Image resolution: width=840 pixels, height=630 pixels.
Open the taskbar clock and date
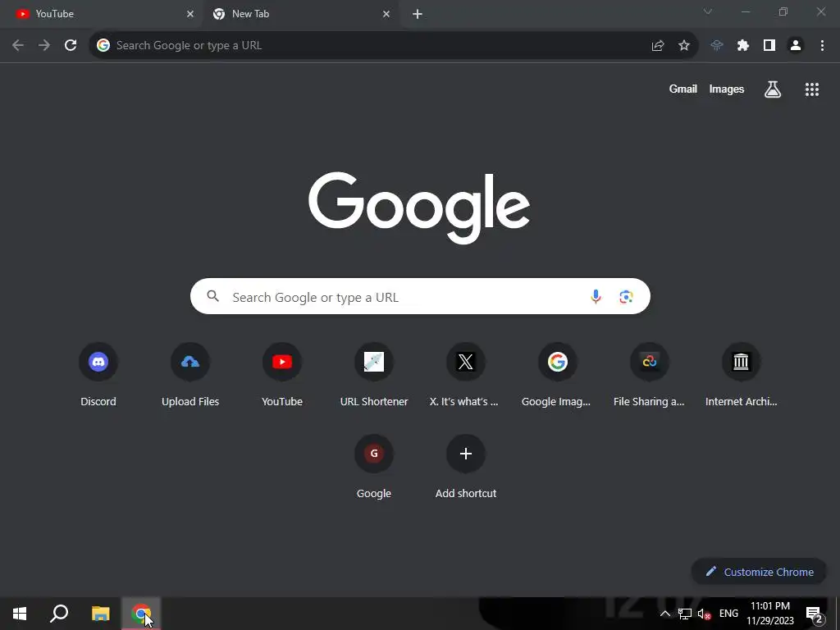(770, 614)
